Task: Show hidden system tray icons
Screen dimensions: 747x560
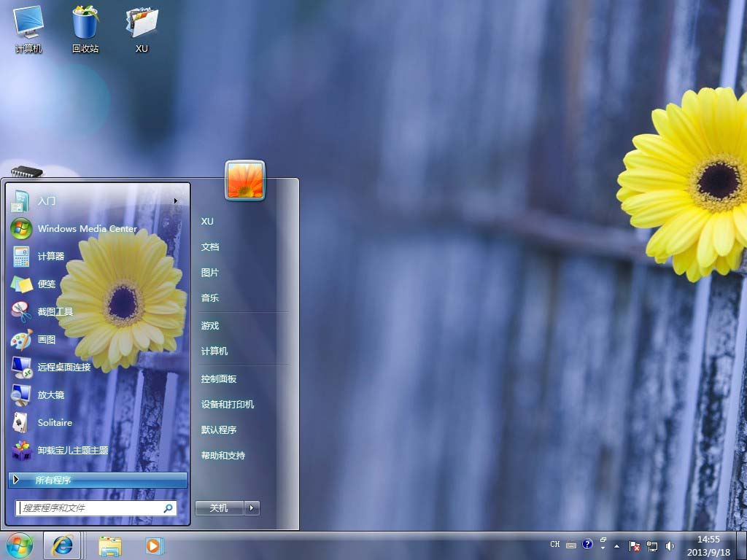Action: [616, 545]
